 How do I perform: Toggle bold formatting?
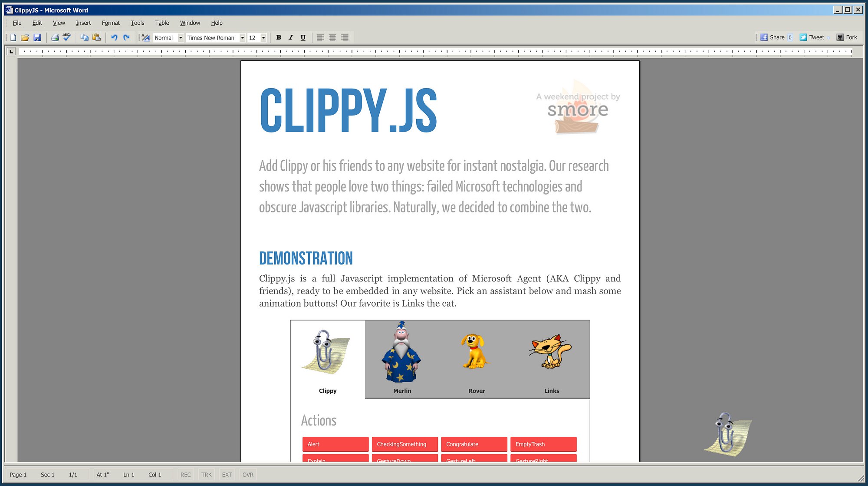[279, 38]
